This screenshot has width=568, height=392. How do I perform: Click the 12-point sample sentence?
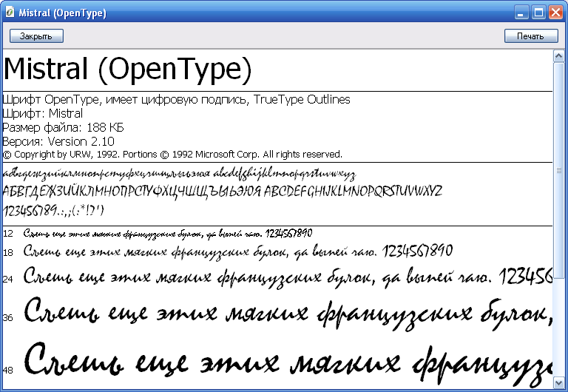point(168,234)
